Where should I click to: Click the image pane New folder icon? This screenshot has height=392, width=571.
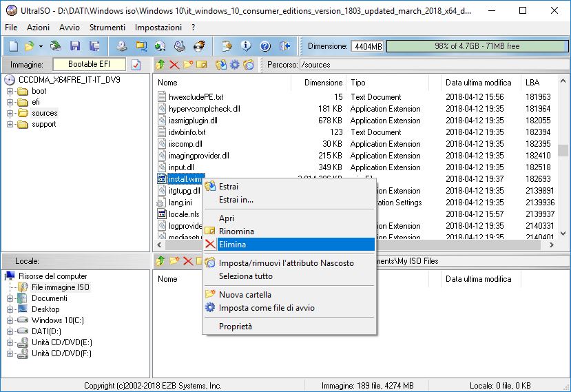point(188,65)
